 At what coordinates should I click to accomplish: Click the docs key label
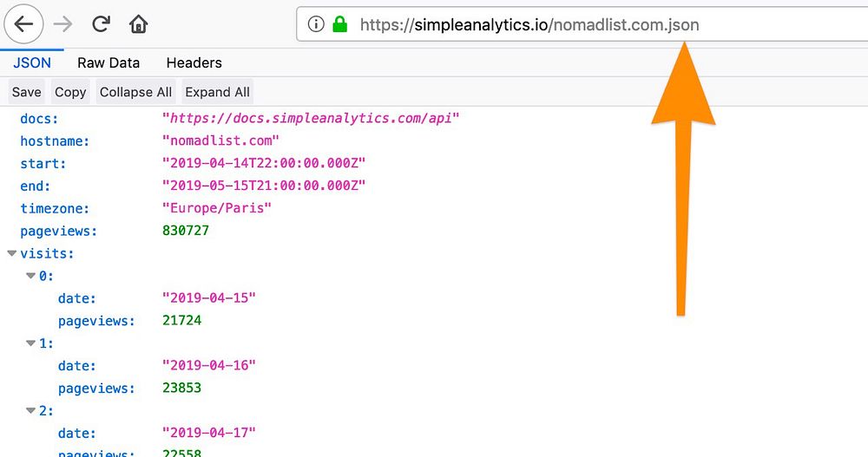pos(39,119)
